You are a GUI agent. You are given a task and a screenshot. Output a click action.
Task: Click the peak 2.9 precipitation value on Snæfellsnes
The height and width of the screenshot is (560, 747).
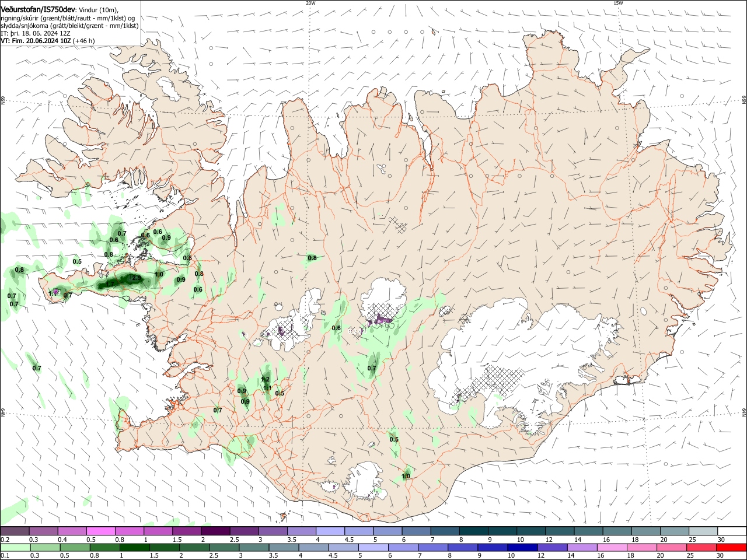[137, 278]
